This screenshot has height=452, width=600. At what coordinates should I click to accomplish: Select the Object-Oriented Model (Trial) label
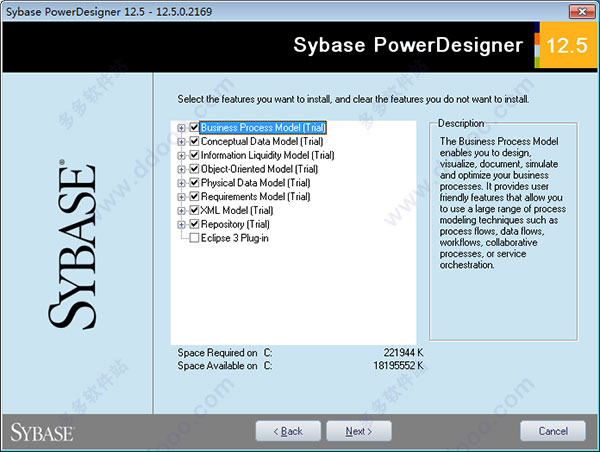[x=259, y=169]
